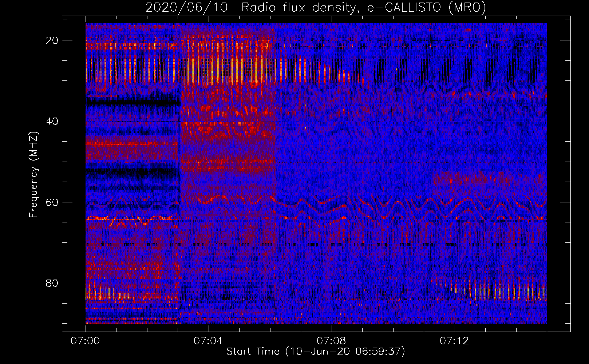
Task: Click the '80' frequency tick label
Action: click(x=52, y=283)
